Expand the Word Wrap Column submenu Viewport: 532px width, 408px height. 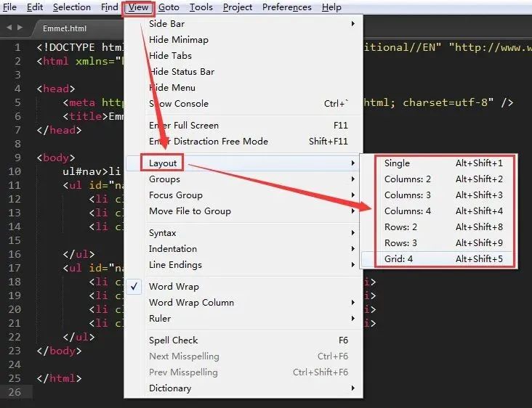(243, 302)
